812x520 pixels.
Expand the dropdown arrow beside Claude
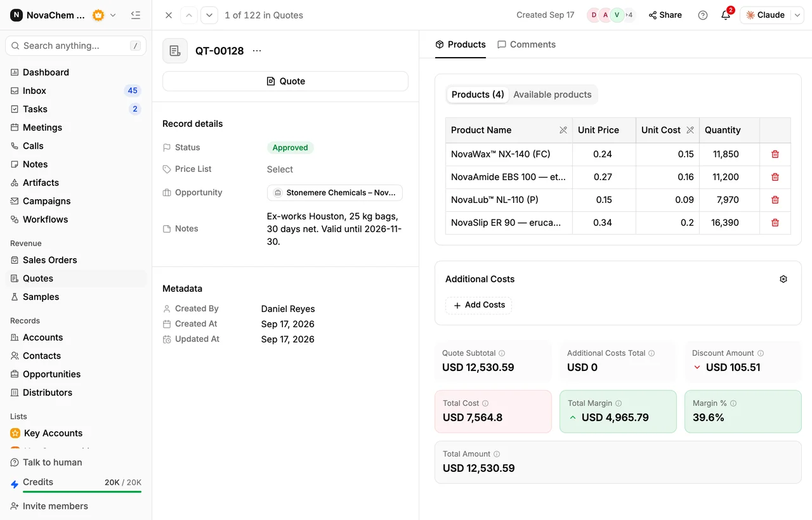click(x=798, y=15)
